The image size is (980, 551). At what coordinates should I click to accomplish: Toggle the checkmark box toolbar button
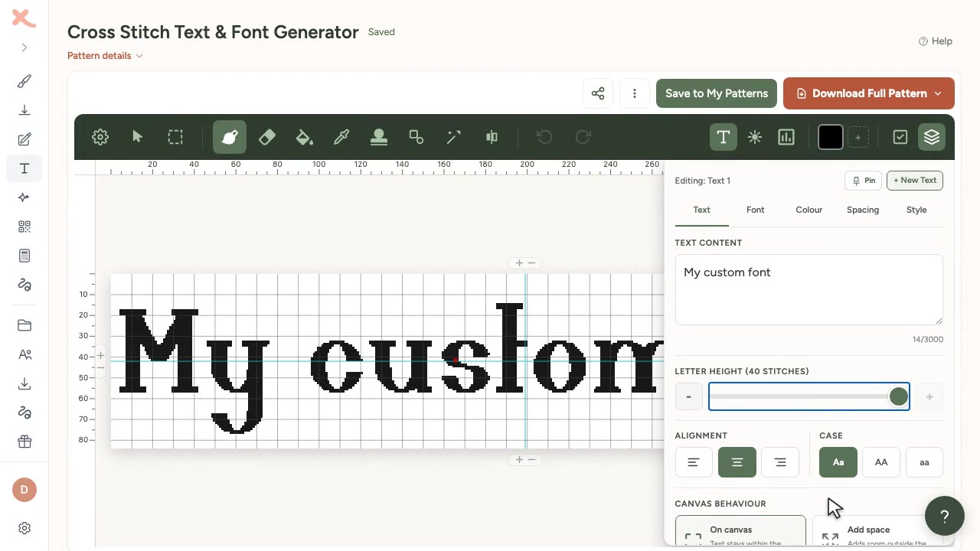(900, 137)
